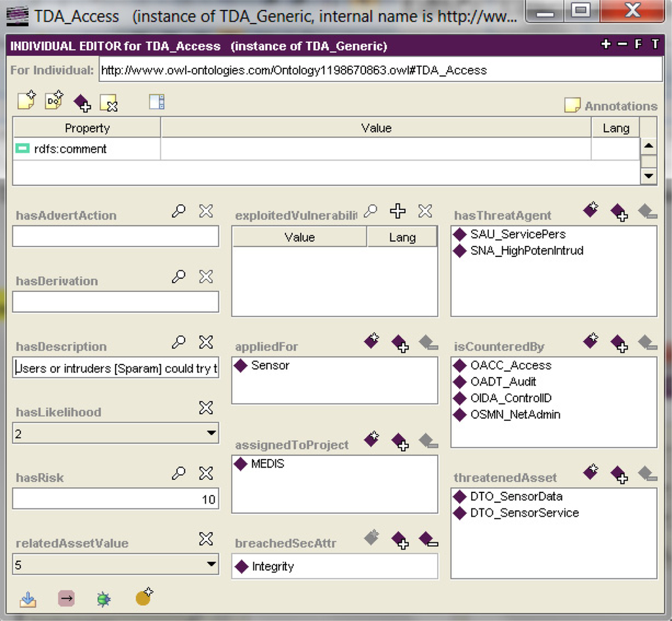
Task: Toggle the annotation property column view icon
Action: (x=156, y=102)
